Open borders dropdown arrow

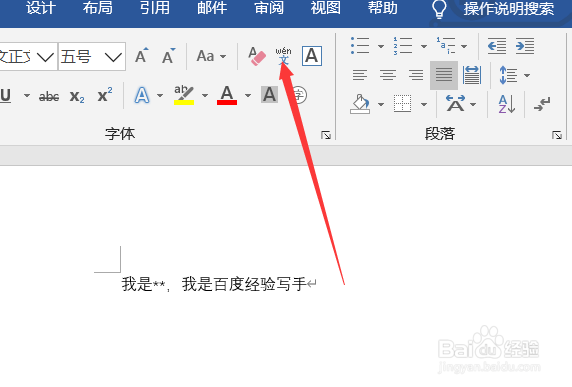(424, 105)
